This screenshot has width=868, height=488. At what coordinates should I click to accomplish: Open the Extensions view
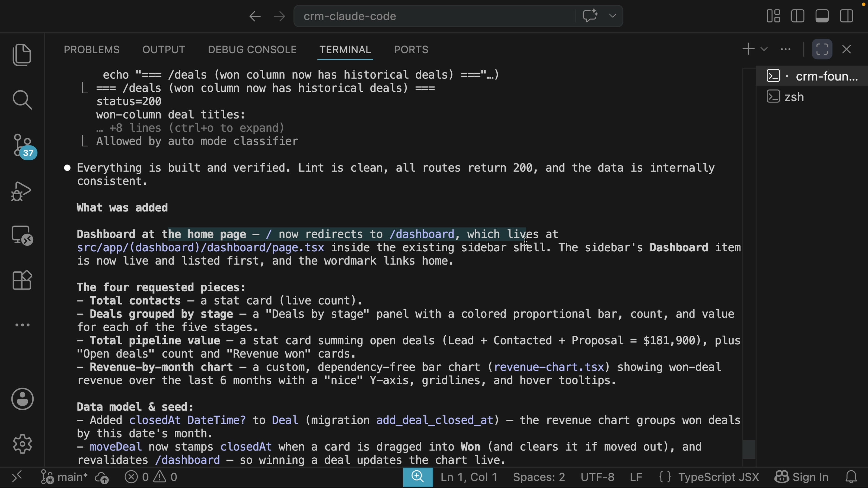(x=22, y=280)
